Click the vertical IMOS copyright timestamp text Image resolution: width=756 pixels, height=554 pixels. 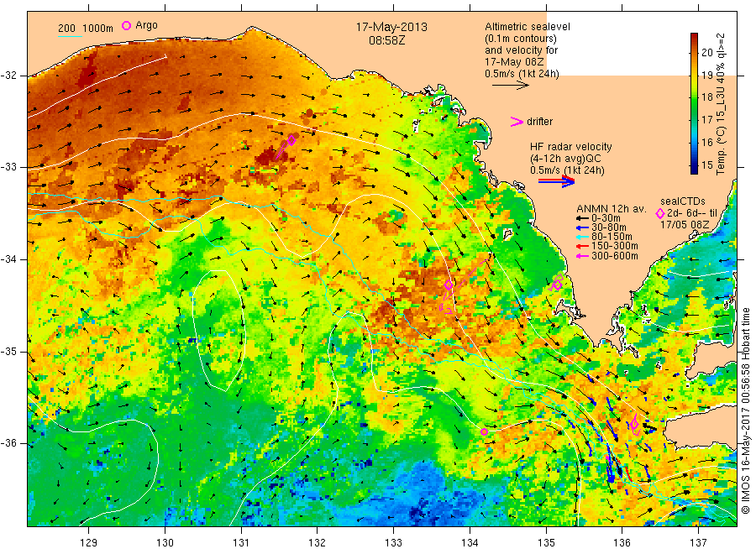click(x=746, y=410)
